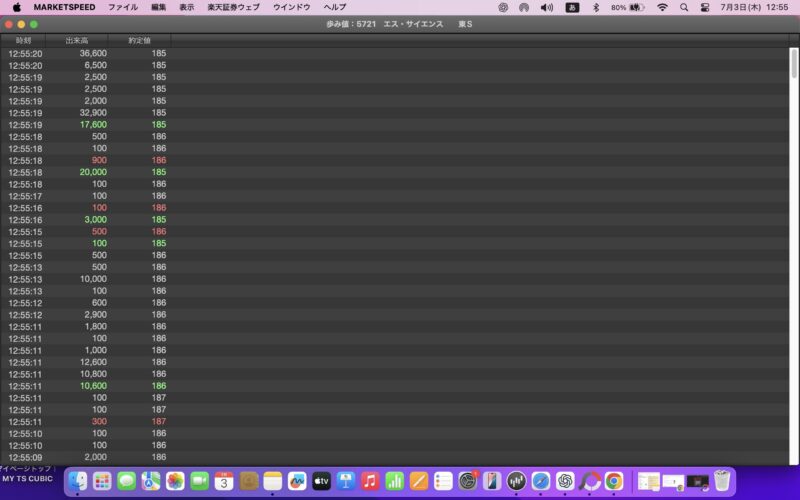Screen dimensions: 800x500
Task: Select the row with volume 12,600
Action: (x=394, y=362)
